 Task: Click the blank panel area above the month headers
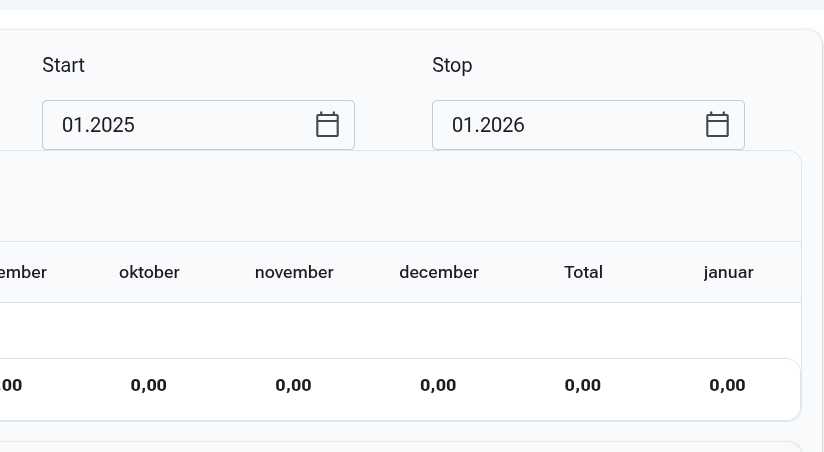click(400, 197)
